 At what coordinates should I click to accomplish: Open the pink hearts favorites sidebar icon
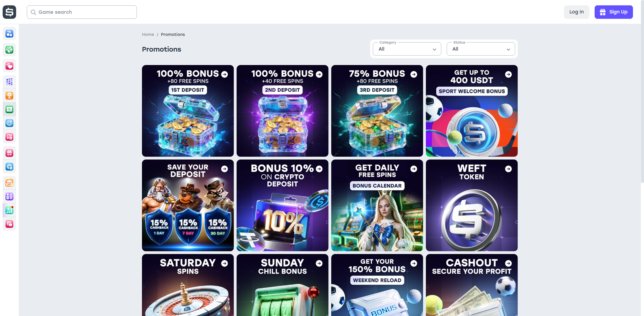[x=9, y=66]
